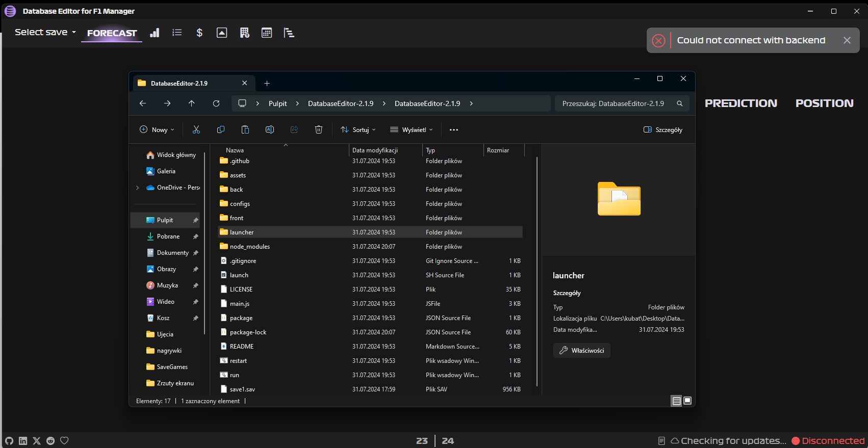Open the bar chart icon in Database Editor toolbar
Screen dimensions: 868x448
[x=155, y=33]
